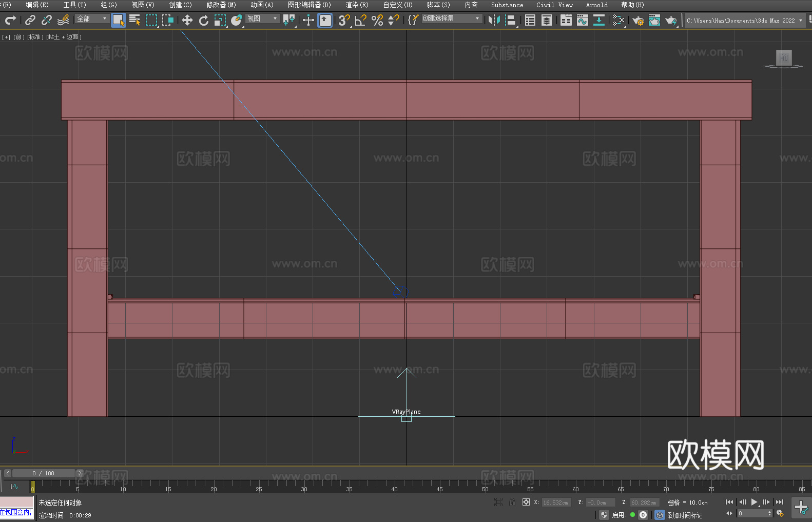Toggle Angle Snap
812x522 pixels.
click(361, 20)
